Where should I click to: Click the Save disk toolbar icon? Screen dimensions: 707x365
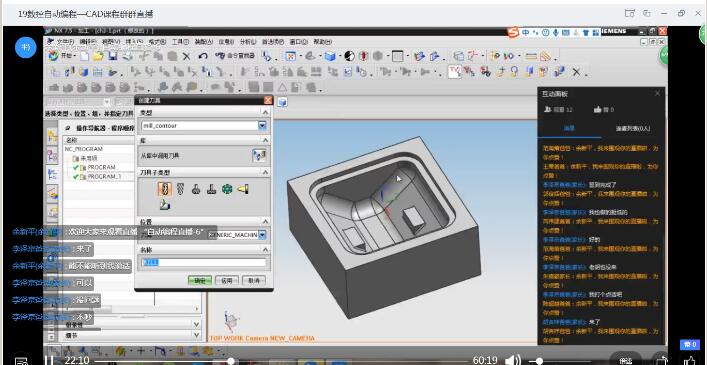point(113,56)
